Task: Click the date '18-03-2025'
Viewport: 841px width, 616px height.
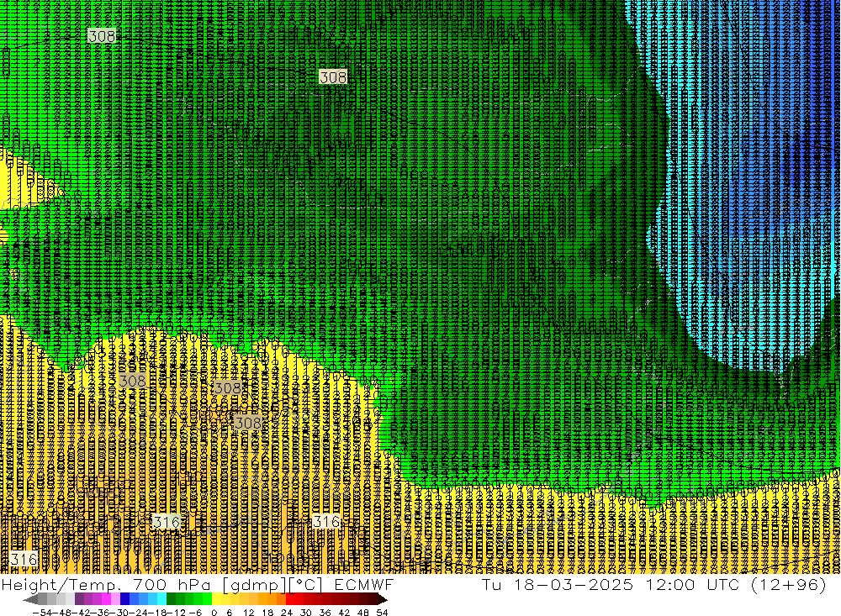Action: (x=574, y=584)
